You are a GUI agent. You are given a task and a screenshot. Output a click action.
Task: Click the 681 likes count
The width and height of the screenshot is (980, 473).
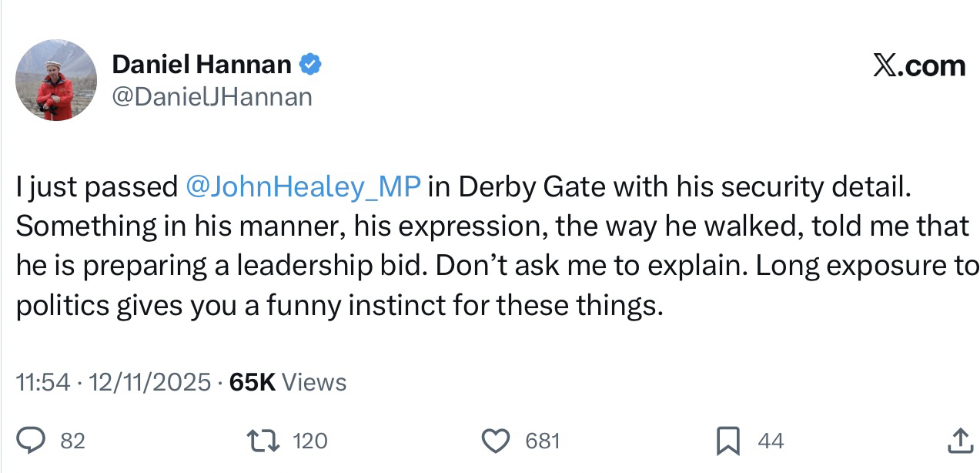pyautogui.click(x=542, y=441)
